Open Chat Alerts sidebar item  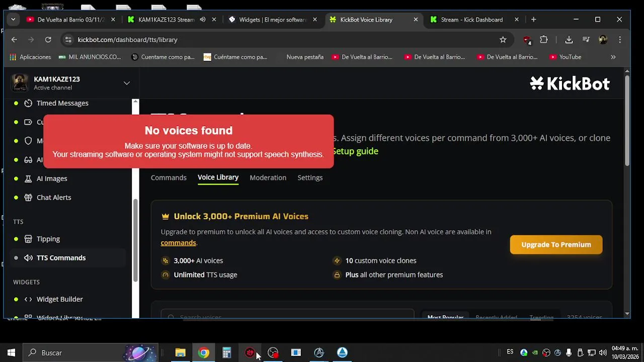(x=54, y=198)
